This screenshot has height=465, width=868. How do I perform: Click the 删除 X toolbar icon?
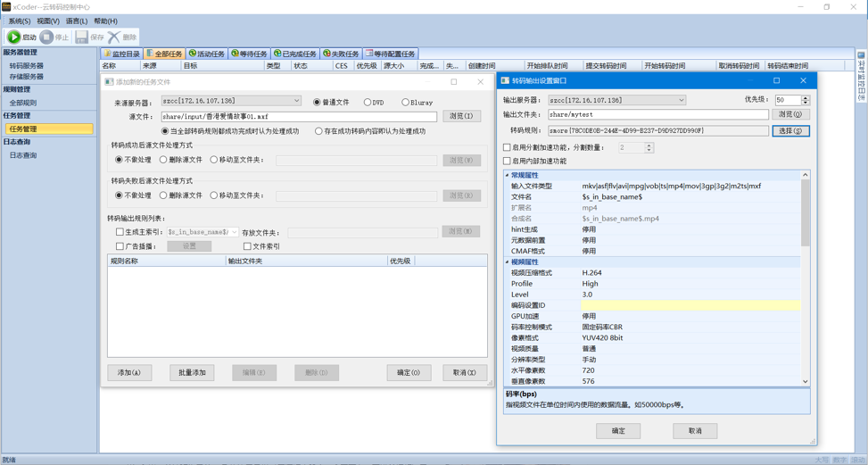point(114,37)
